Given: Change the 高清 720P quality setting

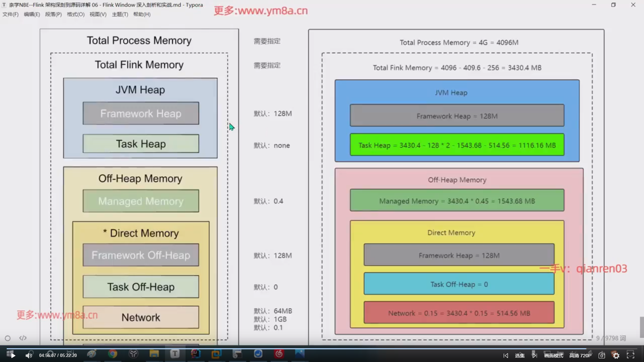Looking at the screenshot, I should [580, 355].
